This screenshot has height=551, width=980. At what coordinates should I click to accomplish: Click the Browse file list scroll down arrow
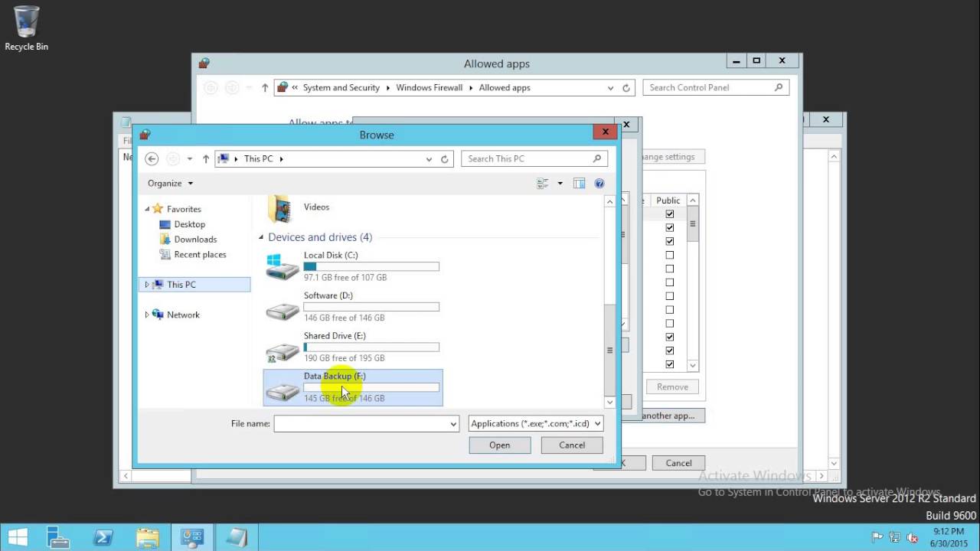[610, 402]
